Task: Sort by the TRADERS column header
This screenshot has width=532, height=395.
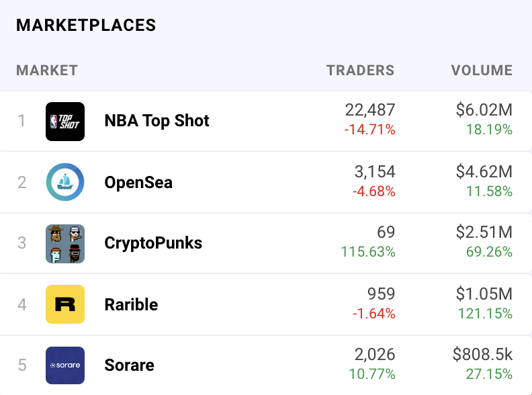Action: (x=360, y=71)
